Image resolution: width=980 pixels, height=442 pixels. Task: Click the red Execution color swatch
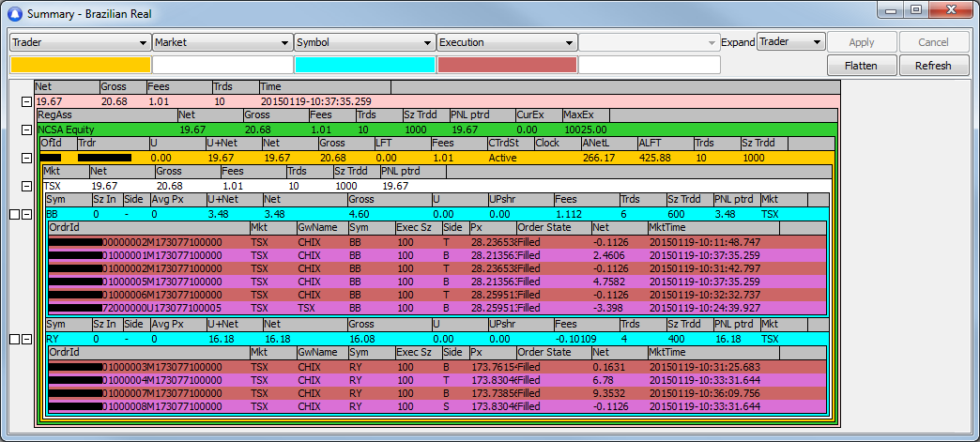click(x=506, y=65)
